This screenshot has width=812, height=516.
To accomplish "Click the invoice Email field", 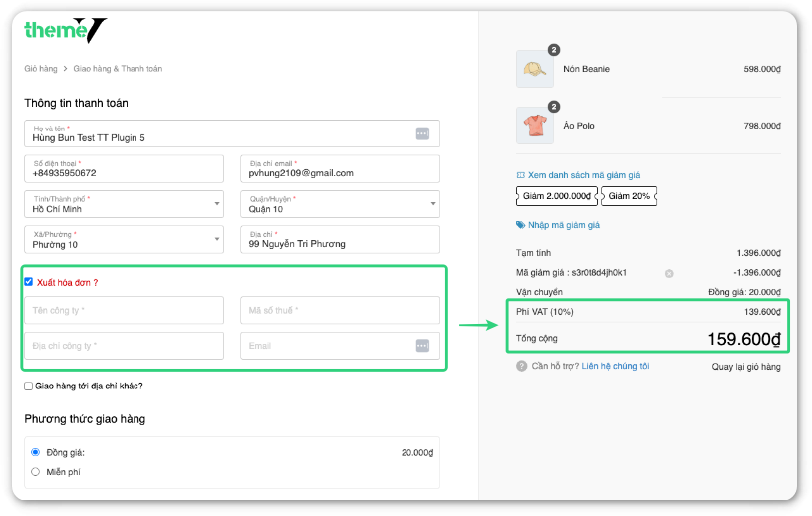I will click(340, 346).
